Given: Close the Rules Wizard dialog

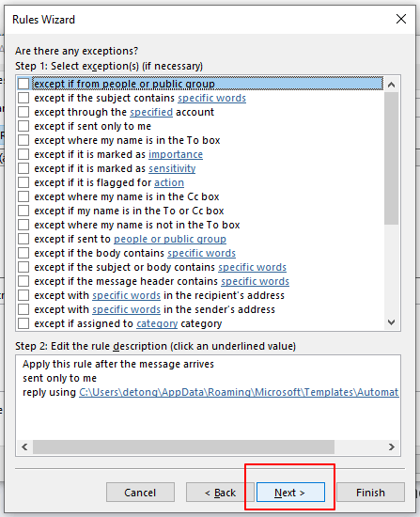Looking at the screenshot, I should [x=401, y=19].
